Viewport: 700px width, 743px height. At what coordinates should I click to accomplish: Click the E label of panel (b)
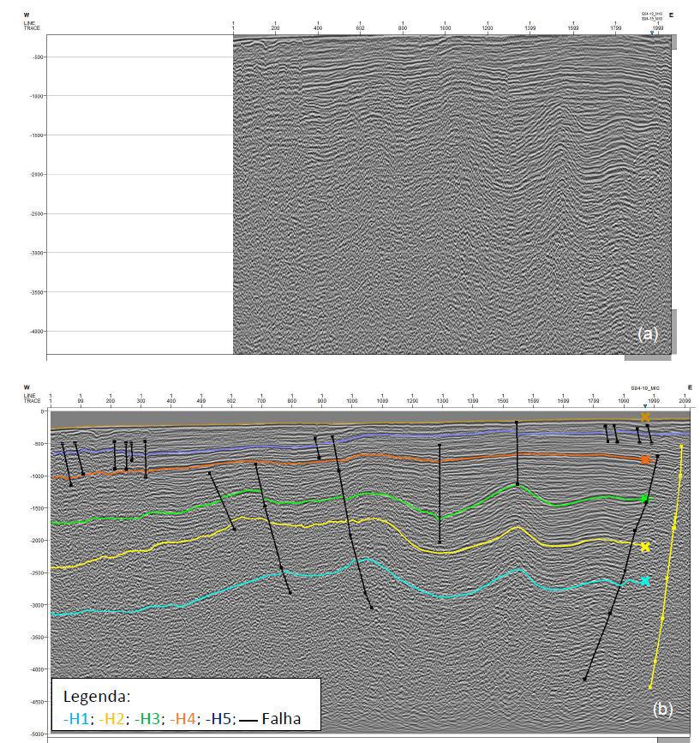[x=690, y=387]
